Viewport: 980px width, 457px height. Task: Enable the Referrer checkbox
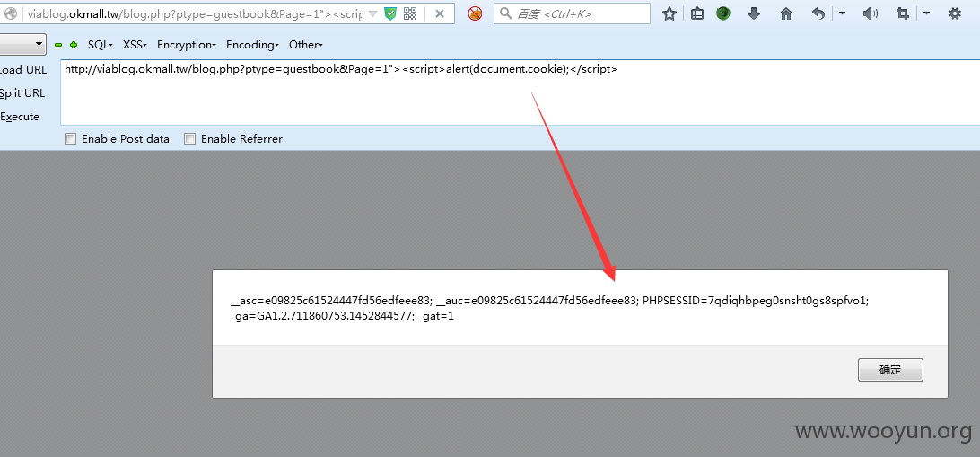point(190,139)
